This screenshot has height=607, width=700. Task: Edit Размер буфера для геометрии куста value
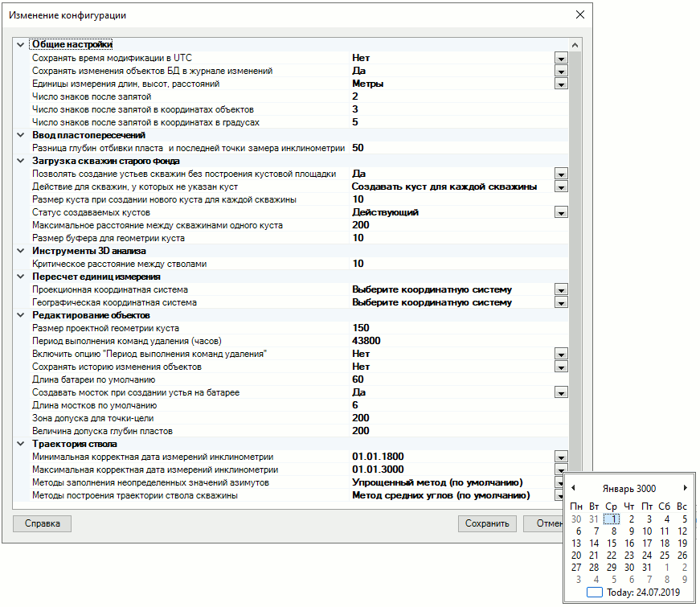click(x=458, y=238)
